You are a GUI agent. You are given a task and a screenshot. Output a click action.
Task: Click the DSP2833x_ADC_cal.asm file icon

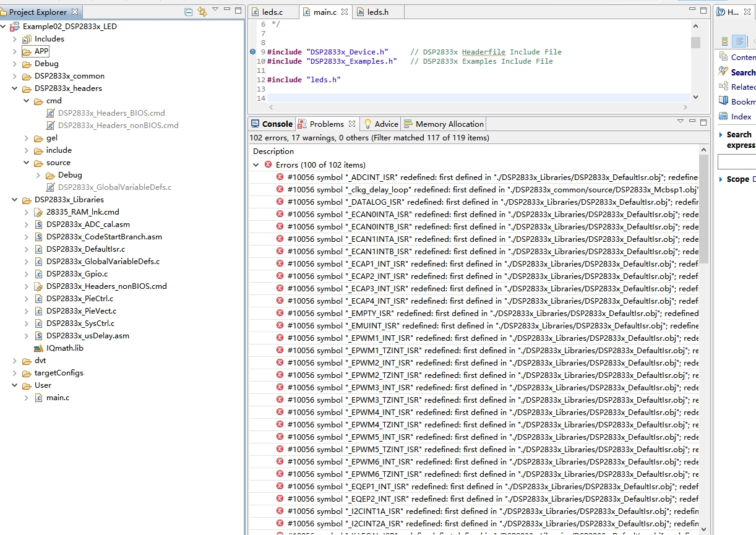coord(38,225)
